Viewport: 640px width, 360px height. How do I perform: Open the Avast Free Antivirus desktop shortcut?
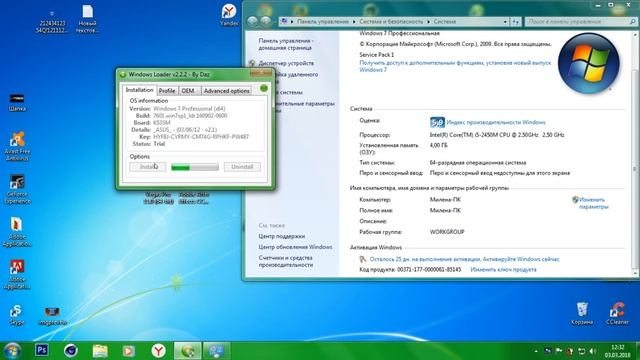[x=17, y=146]
